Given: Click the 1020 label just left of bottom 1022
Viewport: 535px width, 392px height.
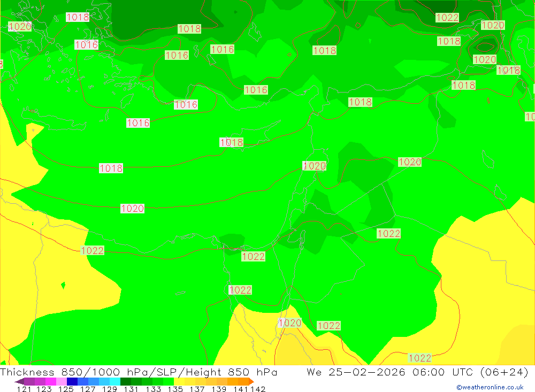Looking at the screenshot, I should coord(289,322).
